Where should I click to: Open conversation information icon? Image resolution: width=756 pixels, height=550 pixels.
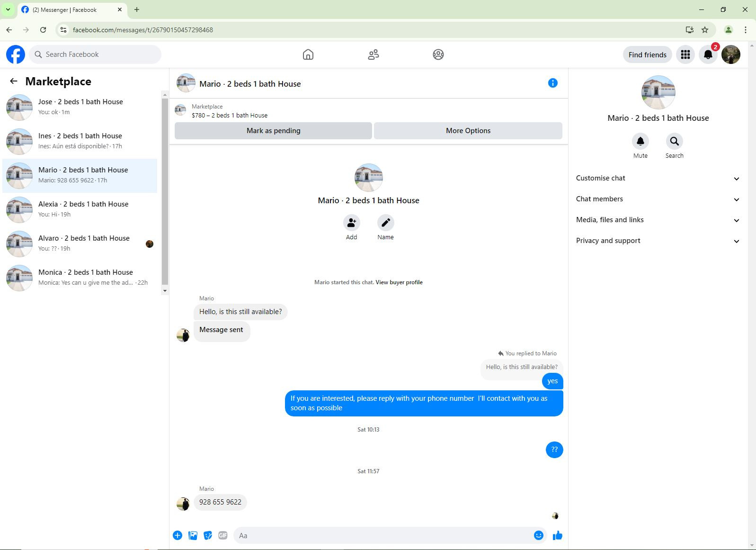pos(553,83)
